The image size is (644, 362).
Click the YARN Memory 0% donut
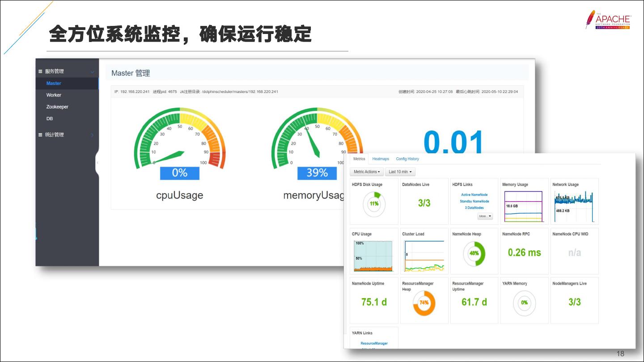[x=524, y=303]
